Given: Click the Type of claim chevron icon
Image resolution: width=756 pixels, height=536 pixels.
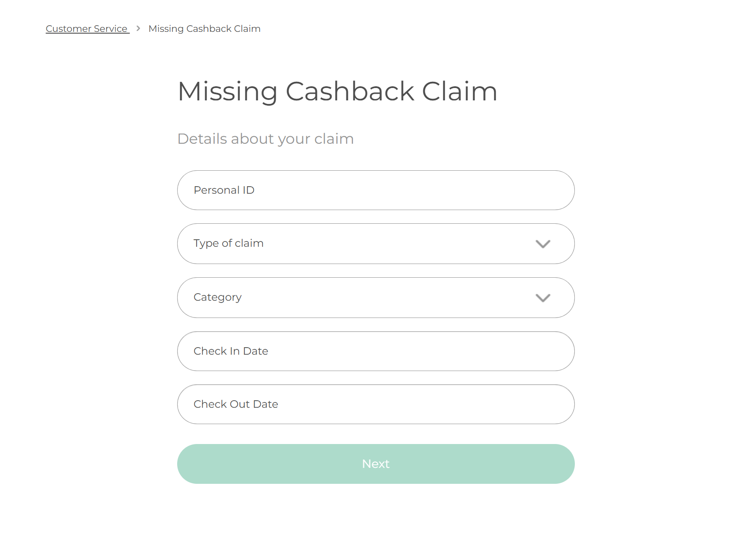Looking at the screenshot, I should tap(544, 244).
